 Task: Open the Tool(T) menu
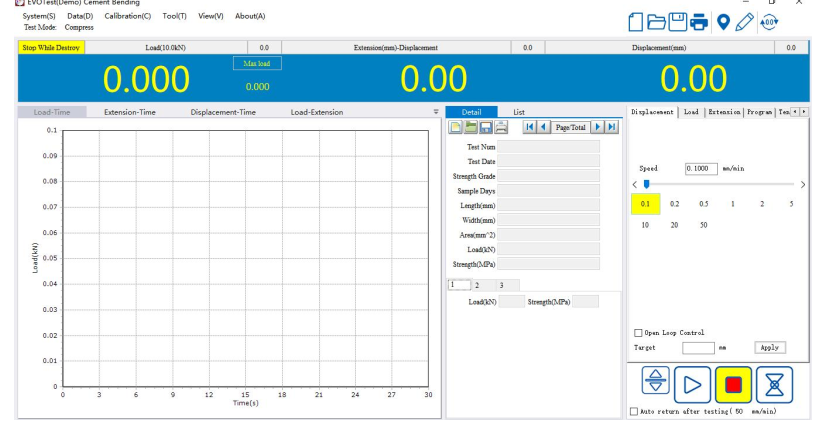click(175, 16)
